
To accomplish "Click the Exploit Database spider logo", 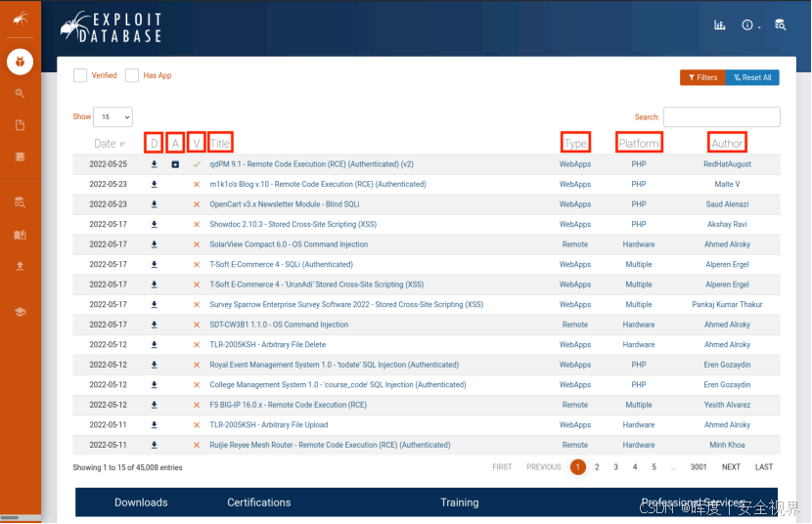I will pyautogui.click(x=111, y=27).
